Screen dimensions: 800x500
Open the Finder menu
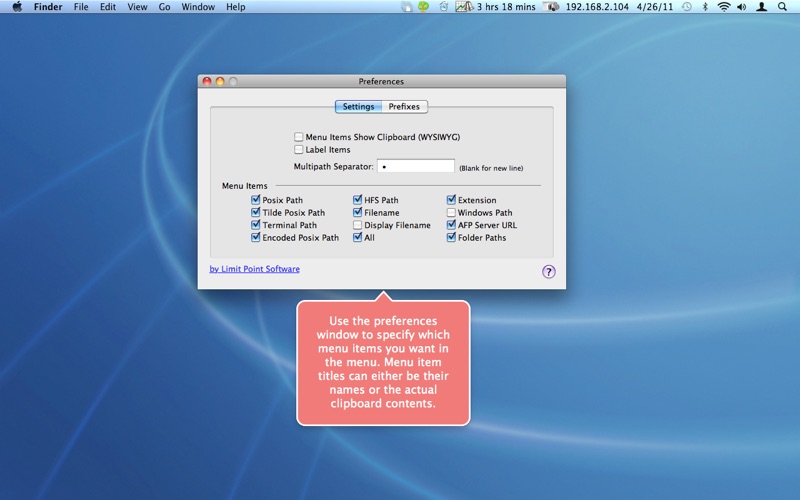pos(48,7)
